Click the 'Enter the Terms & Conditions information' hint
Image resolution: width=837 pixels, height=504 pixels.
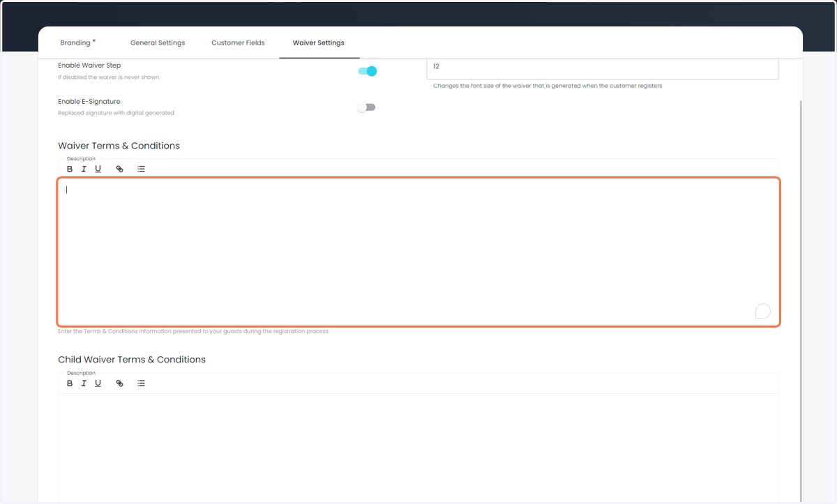tap(193, 331)
